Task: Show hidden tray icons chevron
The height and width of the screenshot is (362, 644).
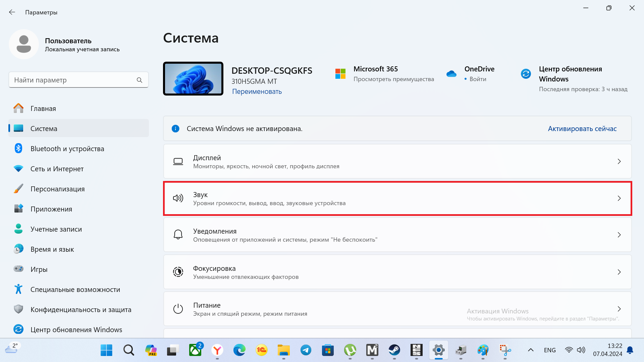Action: coord(531,350)
